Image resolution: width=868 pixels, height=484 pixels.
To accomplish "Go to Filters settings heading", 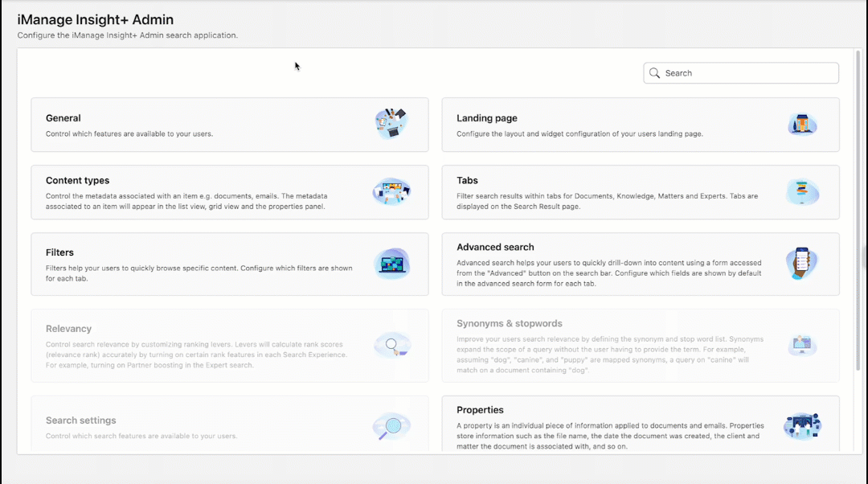I will tap(60, 252).
